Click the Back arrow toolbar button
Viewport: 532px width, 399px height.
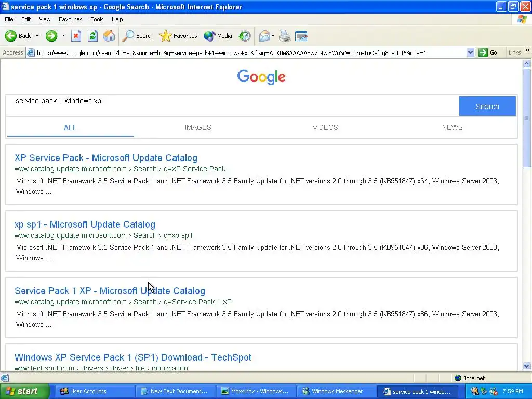[18, 36]
